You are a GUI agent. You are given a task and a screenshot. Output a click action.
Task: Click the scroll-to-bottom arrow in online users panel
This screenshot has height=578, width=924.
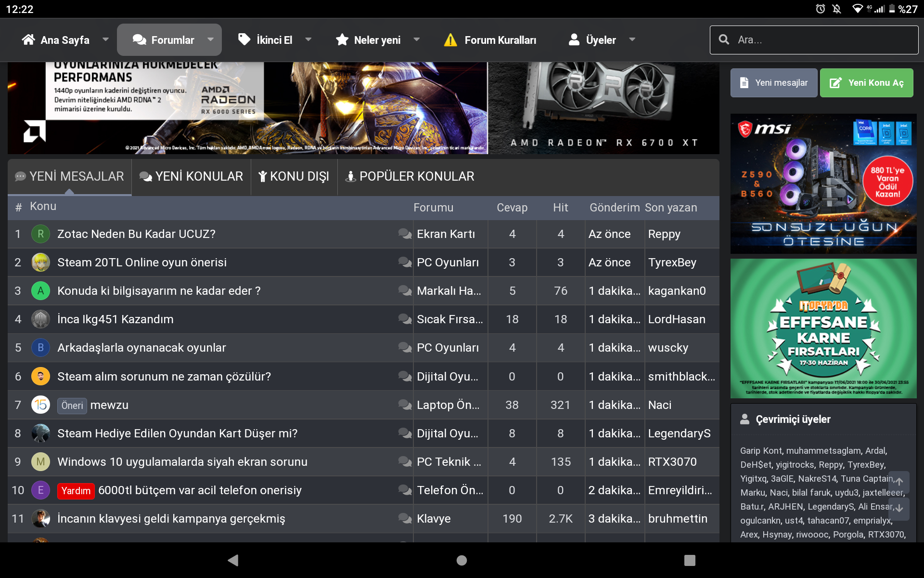(x=899, y=507)
